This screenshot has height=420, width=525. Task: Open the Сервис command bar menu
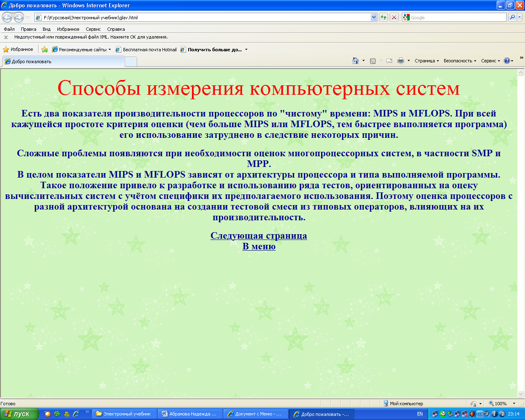[x=491, y=61]
